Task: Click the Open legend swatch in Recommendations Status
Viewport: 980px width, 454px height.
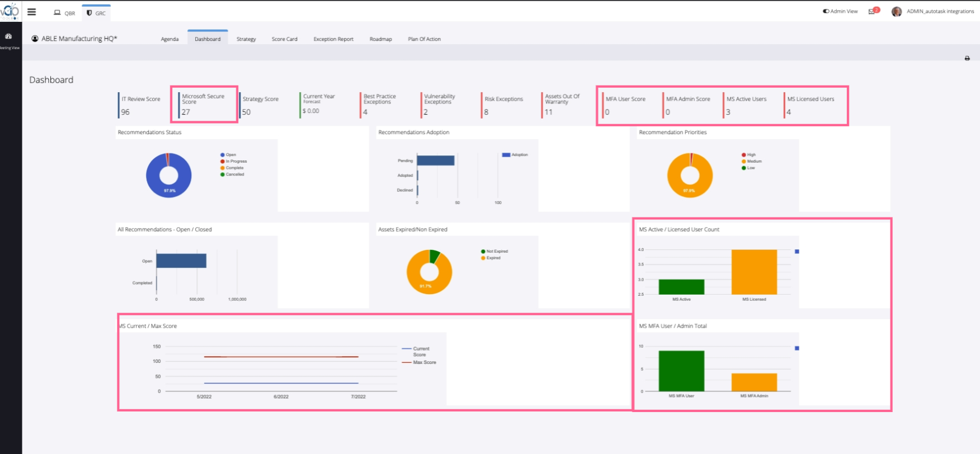Action: [x=223, y=155]
